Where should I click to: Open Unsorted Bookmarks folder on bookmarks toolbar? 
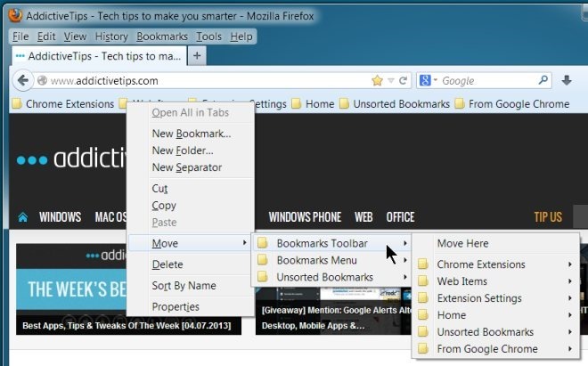[395, 104]
